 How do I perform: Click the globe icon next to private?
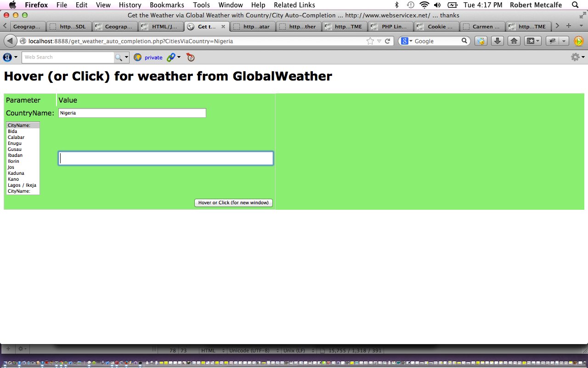point(137,57)
